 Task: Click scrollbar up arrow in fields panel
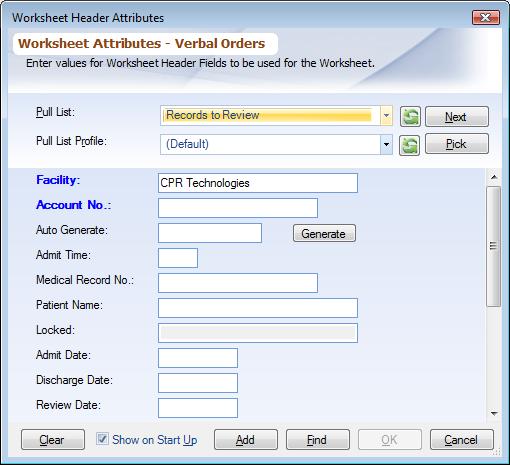click(x=494, y=177)
